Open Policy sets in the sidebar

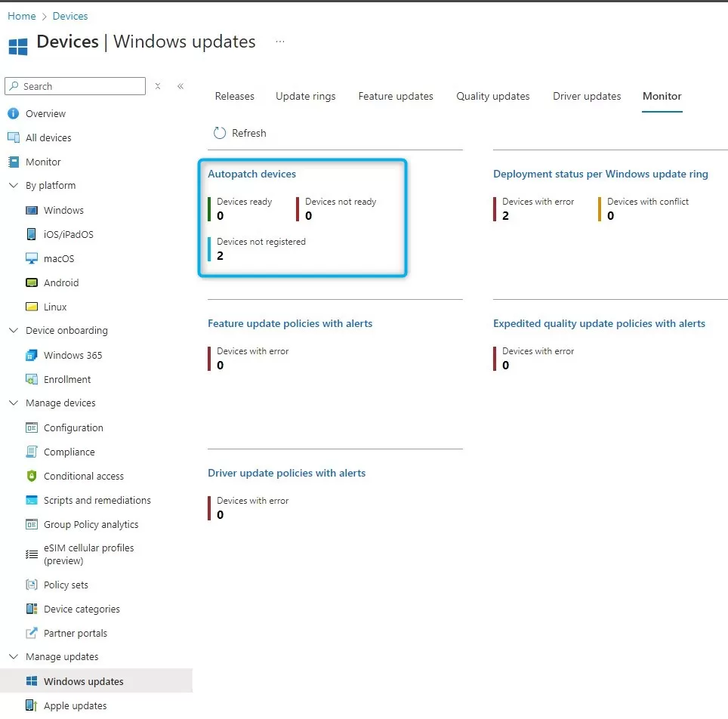66,585
